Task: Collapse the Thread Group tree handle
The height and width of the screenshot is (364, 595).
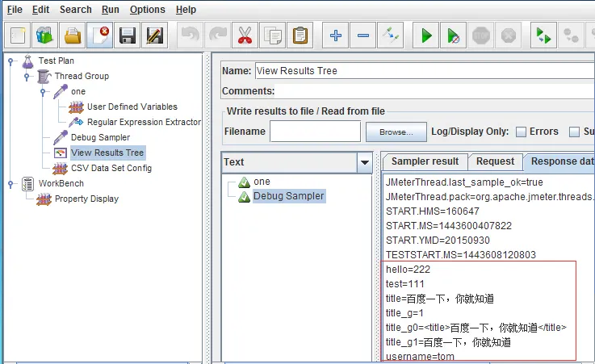Action: (27, 77)
